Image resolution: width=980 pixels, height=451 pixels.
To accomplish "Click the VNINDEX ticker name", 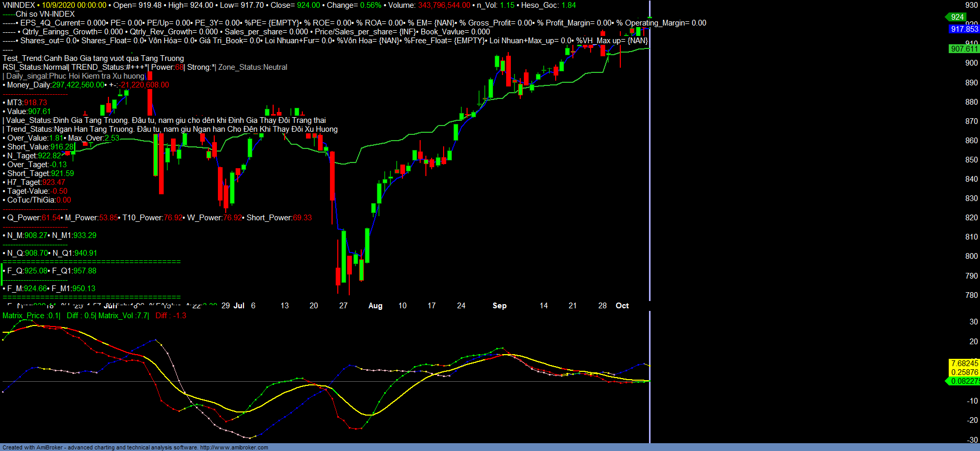I will (19, 5).
